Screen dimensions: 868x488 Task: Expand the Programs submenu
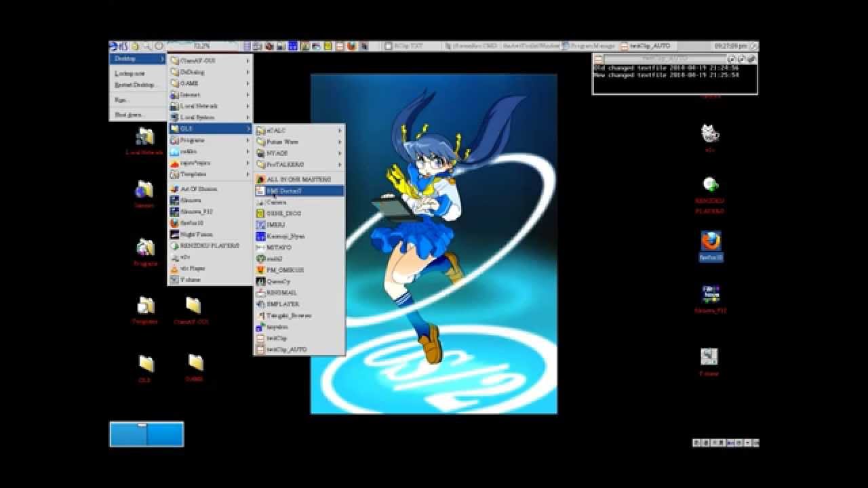point(210,140)
